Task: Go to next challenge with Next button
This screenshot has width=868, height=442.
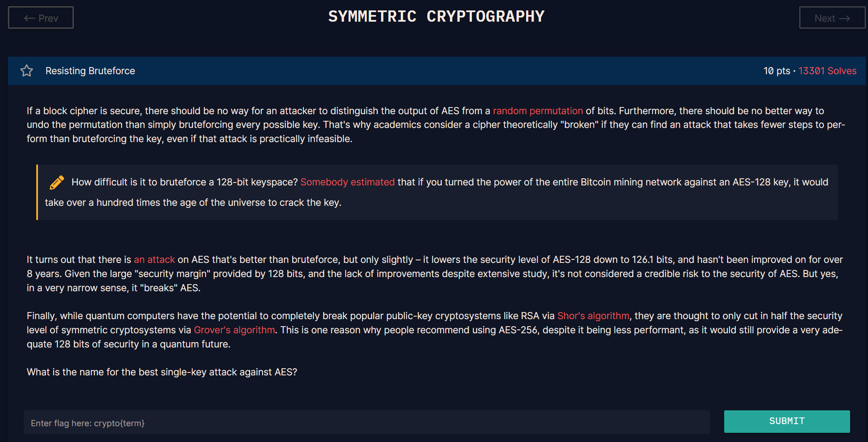Action: pyautogui.click(x=832, y=17)
